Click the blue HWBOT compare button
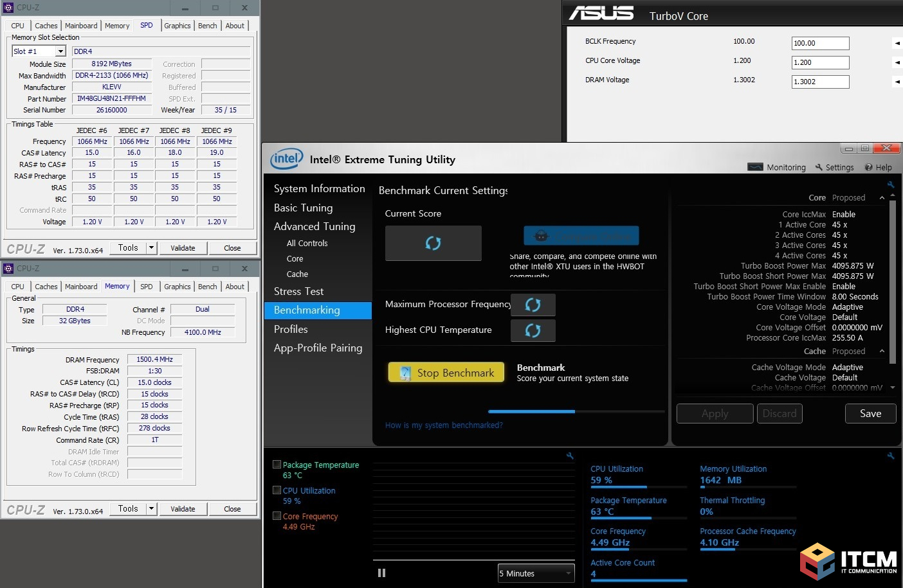The height and width of the screenshot is (588, 903). 581,236
